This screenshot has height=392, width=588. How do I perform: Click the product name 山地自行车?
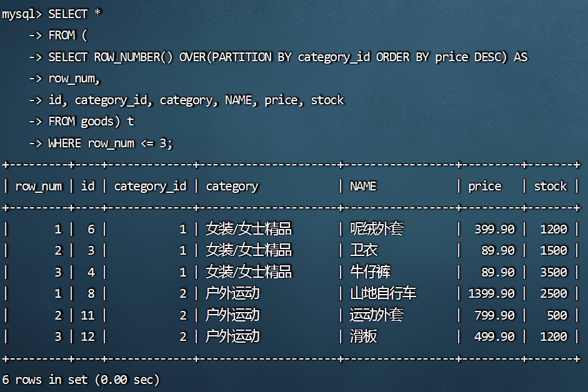pyautogui.click(x=383, y=293)
